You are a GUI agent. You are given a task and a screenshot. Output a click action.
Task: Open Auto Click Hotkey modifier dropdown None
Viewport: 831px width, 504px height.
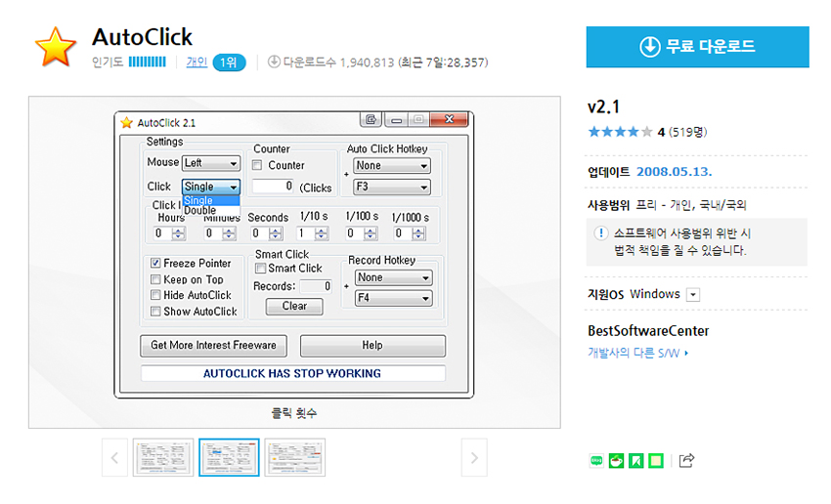(x=392, y=166)
